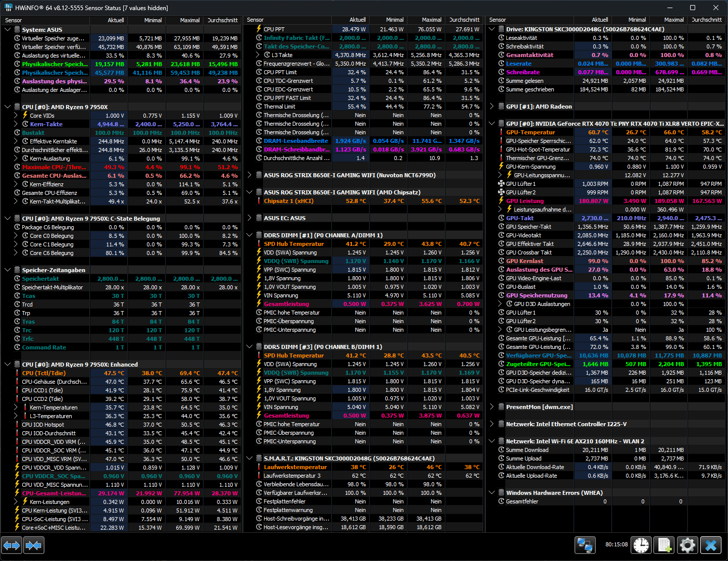The height and width of the screenshot is (561, 728).
Task: Select the Gesamtaktivität row
Action: tap(606, 55)
